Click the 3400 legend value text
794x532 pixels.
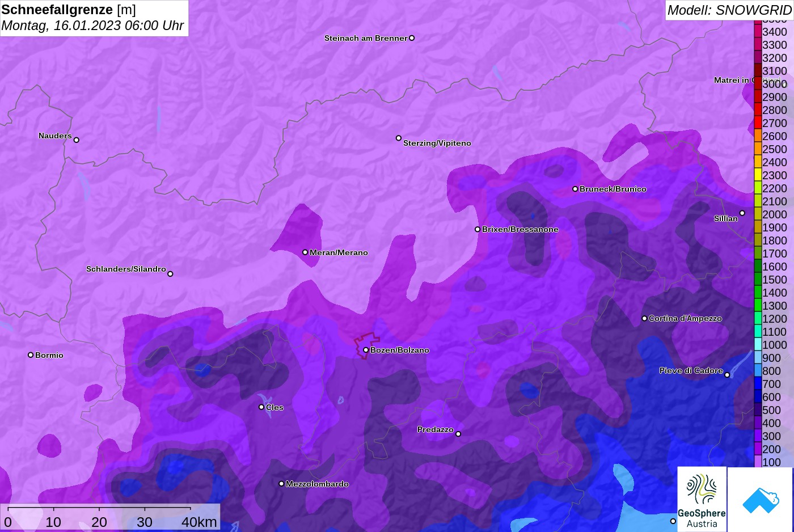point(775,32)
